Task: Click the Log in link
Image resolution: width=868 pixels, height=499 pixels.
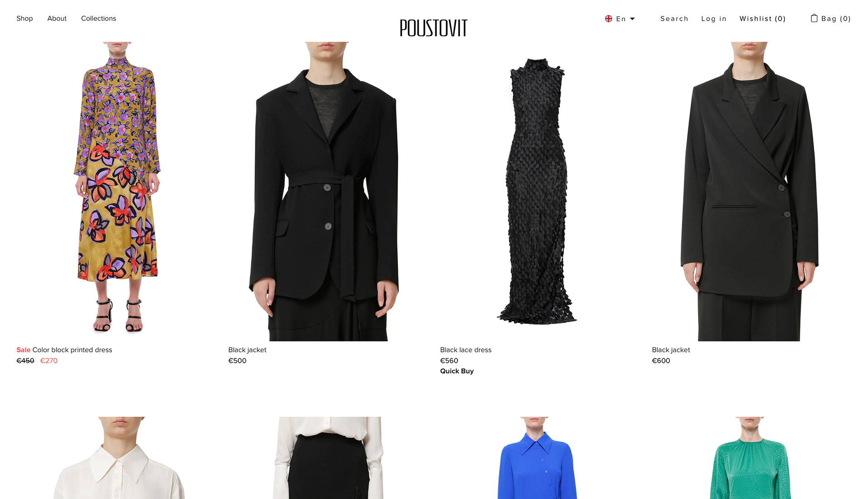Action: pyautogui.click(x=714, y=19)
